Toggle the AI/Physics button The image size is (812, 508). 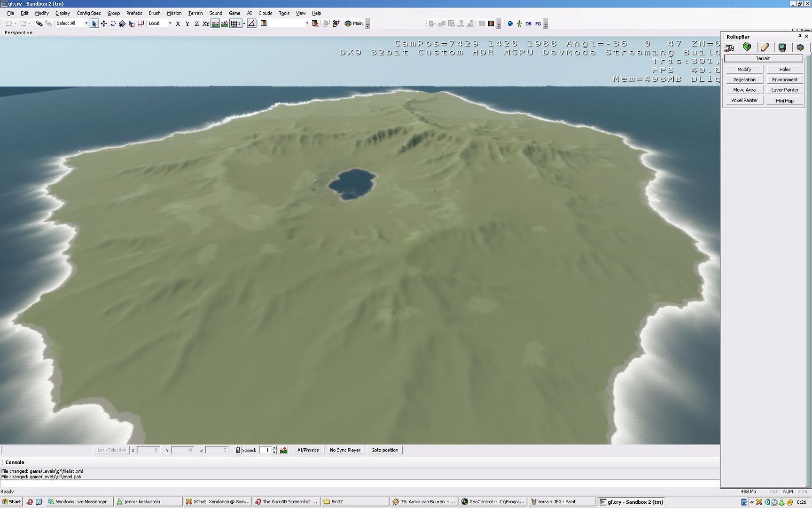pyautogui.click(x=308, y=450)
